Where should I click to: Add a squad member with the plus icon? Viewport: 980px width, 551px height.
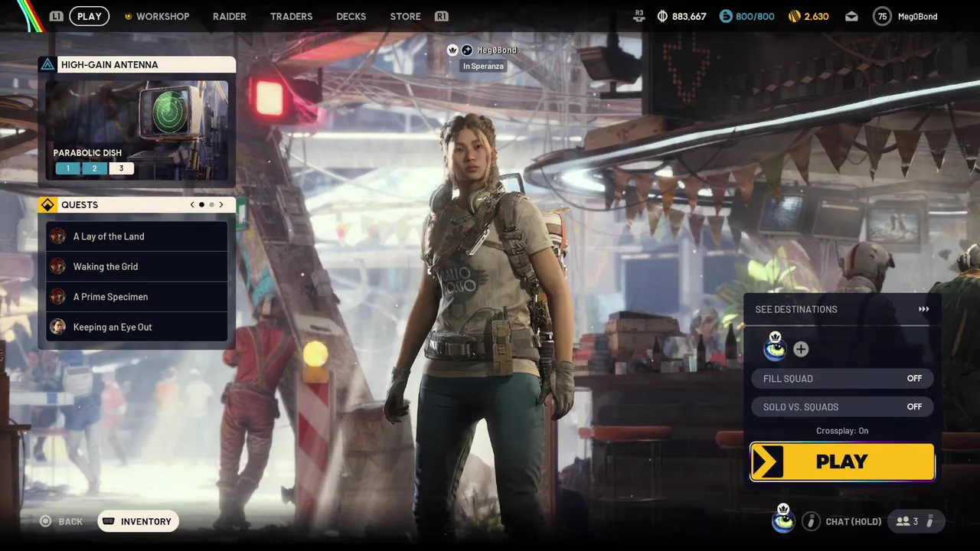pyautogui.click(x=801, y=350)
